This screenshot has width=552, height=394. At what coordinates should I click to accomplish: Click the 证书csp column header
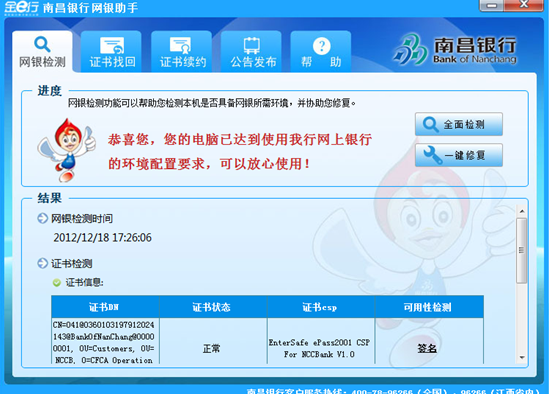321,307
